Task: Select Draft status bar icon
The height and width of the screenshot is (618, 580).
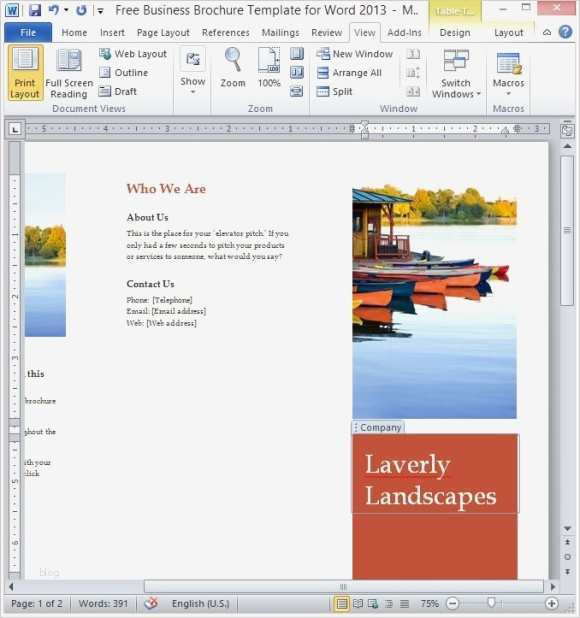Action: pyautogui.click(x=404, y=603)
